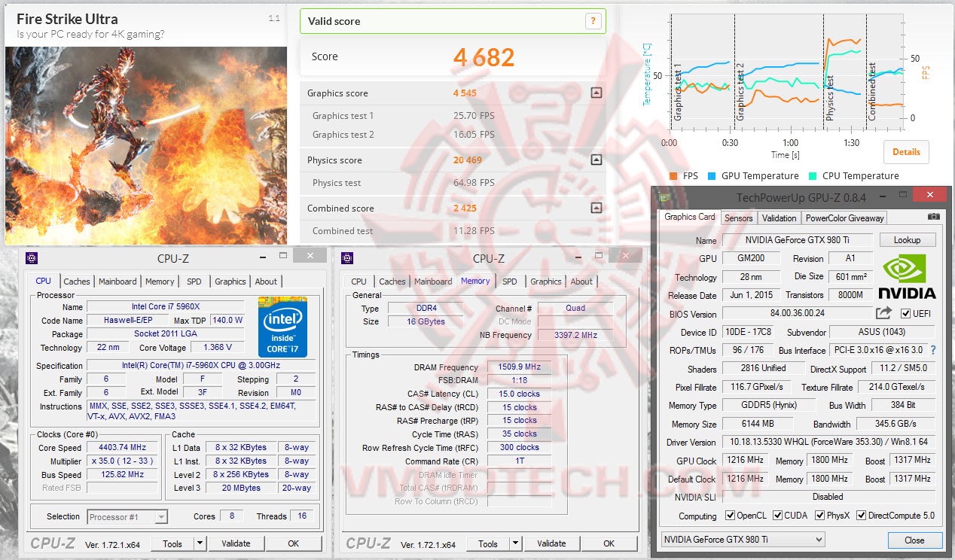Click the FPS legend color square
955x560 pixels.
[673, 176]
